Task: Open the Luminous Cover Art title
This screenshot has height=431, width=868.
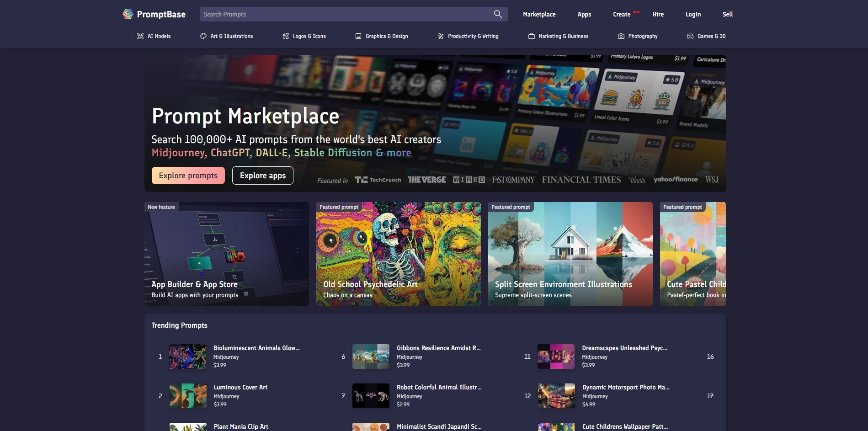Action: 240,387
